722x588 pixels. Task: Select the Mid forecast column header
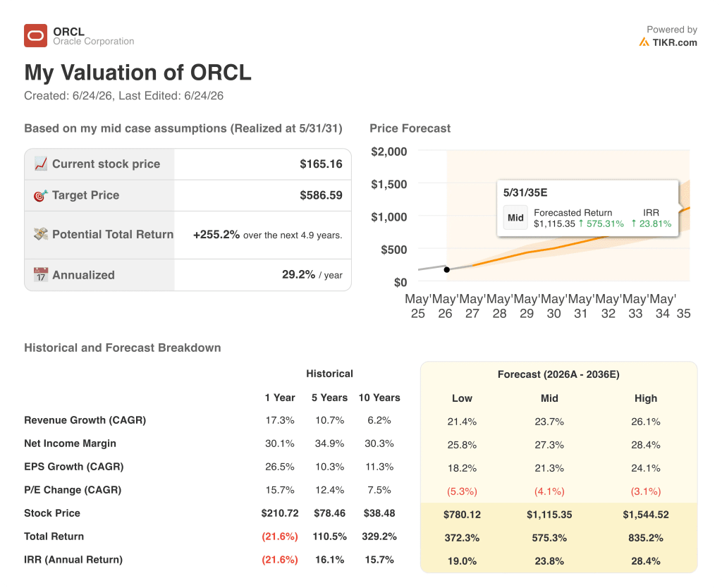pos(549,398)
